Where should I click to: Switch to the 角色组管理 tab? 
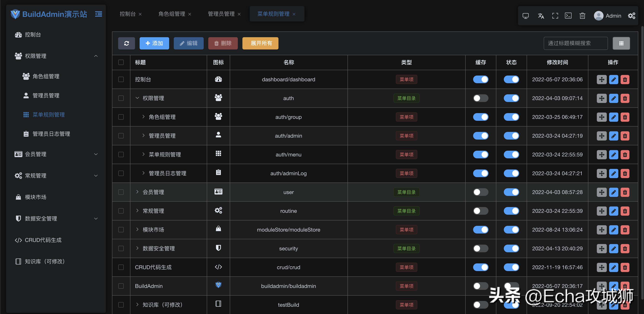click(x=172, y=14)
